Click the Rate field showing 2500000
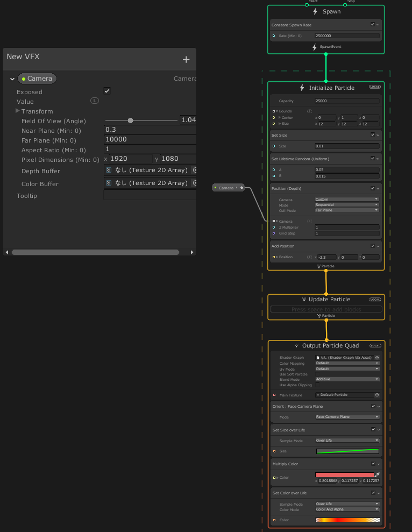This screenshot has width=412, height=532. (347, 36)
